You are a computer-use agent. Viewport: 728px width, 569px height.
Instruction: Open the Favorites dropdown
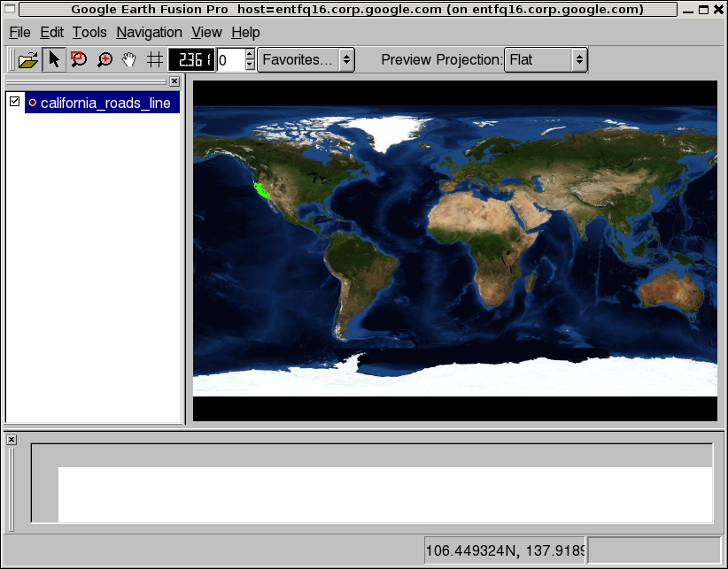(306, 60)
